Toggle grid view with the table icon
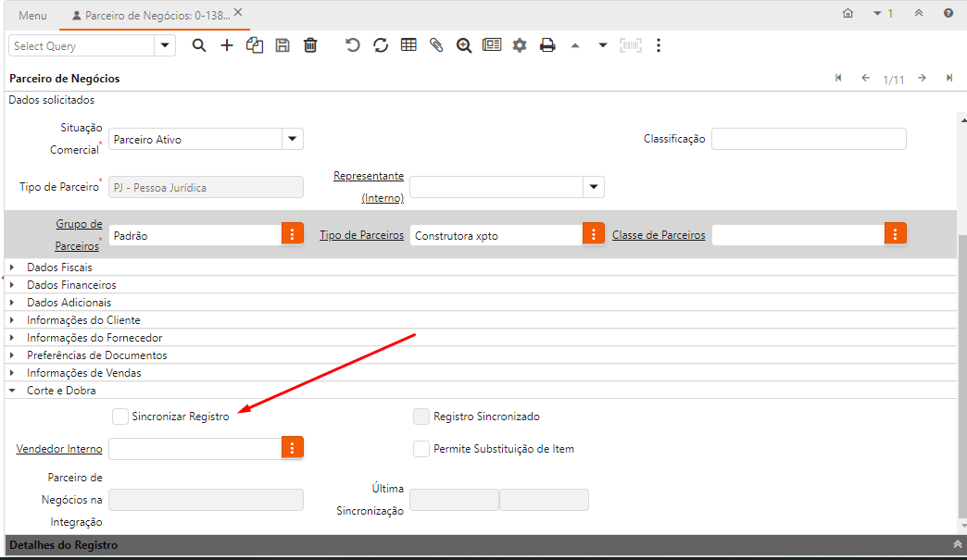The width and height of the screenshot is (967, 560). (x=408, y=45)
